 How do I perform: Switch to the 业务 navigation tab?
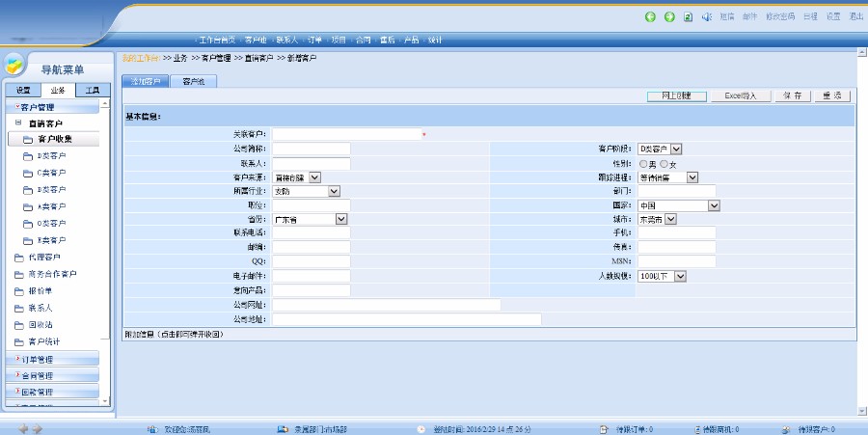pos(58,91)
